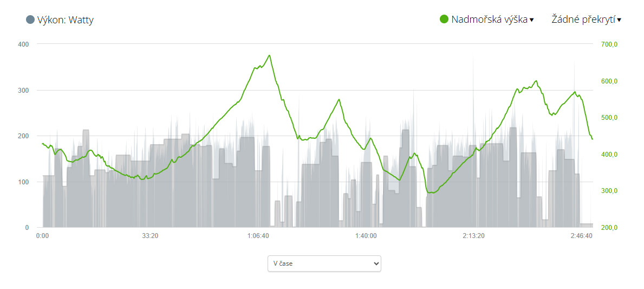Click the 0:00 time axis label
Image resolution: width=644 pixels, height=289 pixels.
[42, 236]
